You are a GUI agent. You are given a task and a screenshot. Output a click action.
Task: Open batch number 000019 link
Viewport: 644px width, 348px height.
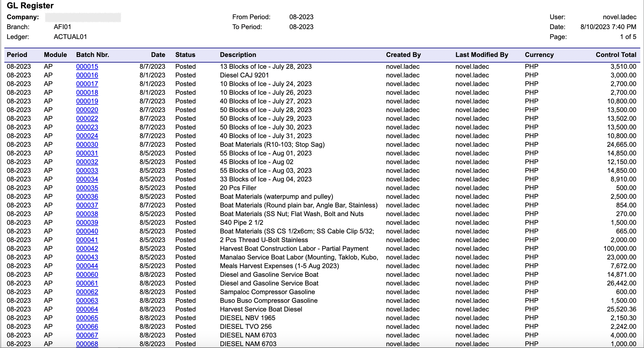[87, 101]
